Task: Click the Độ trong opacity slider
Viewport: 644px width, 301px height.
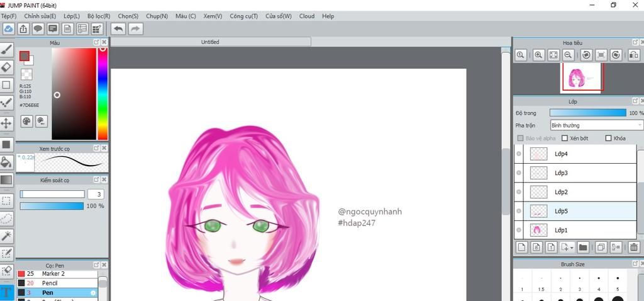Action: pos(588,113)
